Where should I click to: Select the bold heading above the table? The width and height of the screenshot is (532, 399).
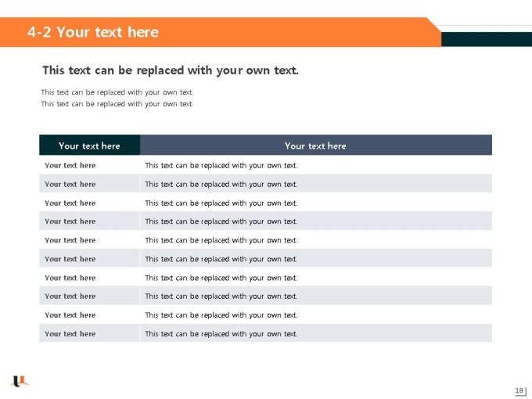171,70
